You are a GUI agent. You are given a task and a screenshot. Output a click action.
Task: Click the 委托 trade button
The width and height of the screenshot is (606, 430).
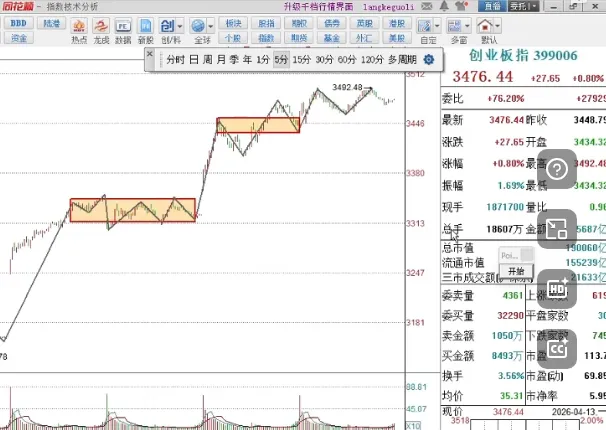coord(519,6)
